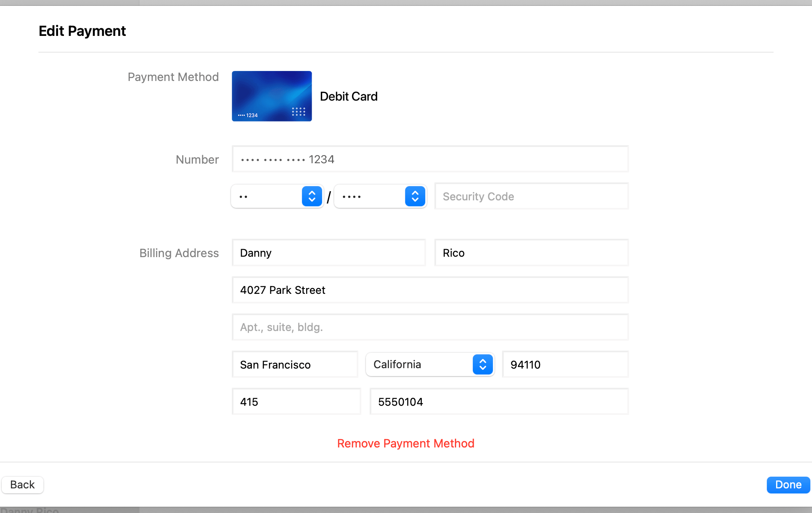Viewport: 812px width, 513px height.
Task: Click the card Number field
Action: tap(430, 159)
